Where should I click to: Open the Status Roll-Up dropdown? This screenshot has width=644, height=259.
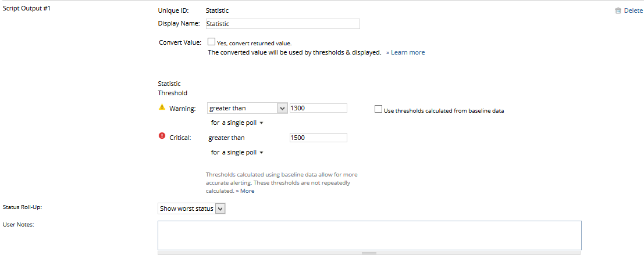pos(191,208)
